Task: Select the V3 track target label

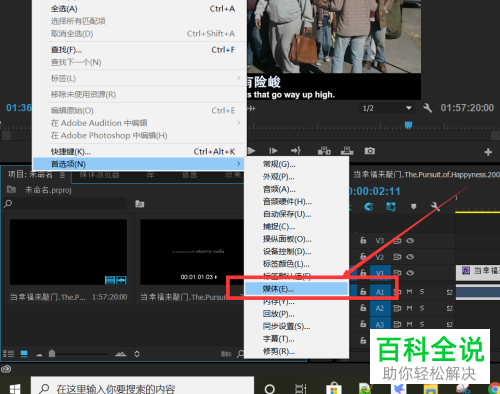Action: pyautogui.click(x=380, y=241)
